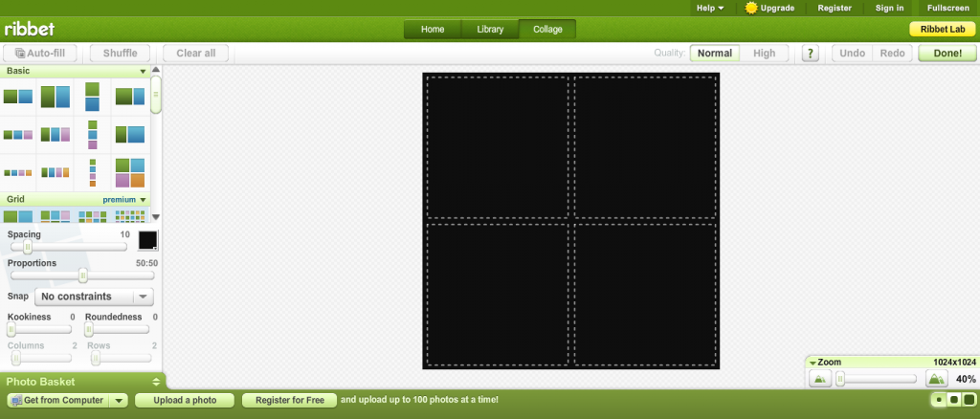The image size is (980, 419).
Task: Go to the Home tab
Action: (433, 30)
